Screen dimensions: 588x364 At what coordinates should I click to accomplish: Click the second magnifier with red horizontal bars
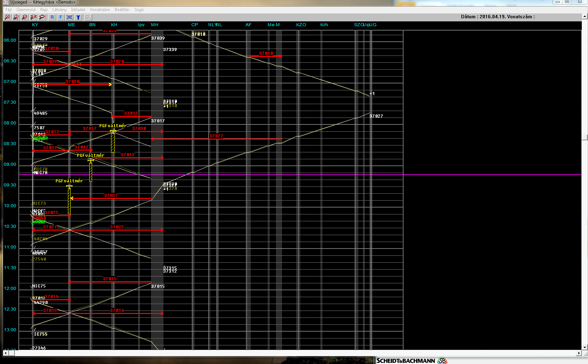click(42, 17)
